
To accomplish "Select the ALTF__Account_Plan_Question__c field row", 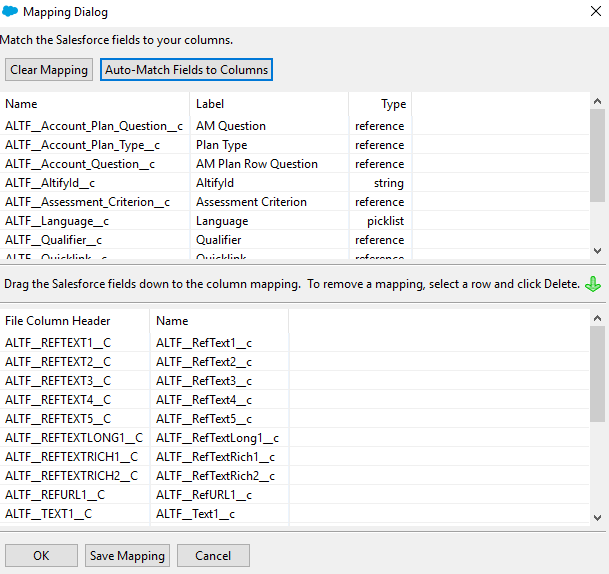I will [294, 126].
